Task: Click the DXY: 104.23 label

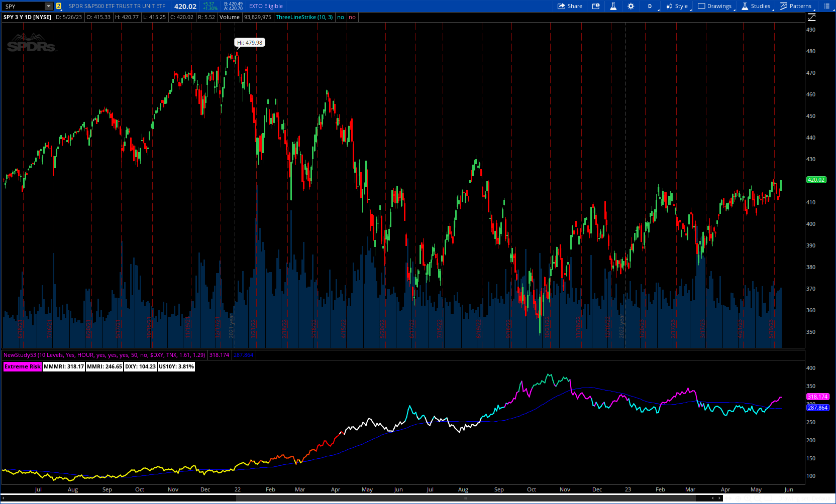Action: tap(140, 366)
